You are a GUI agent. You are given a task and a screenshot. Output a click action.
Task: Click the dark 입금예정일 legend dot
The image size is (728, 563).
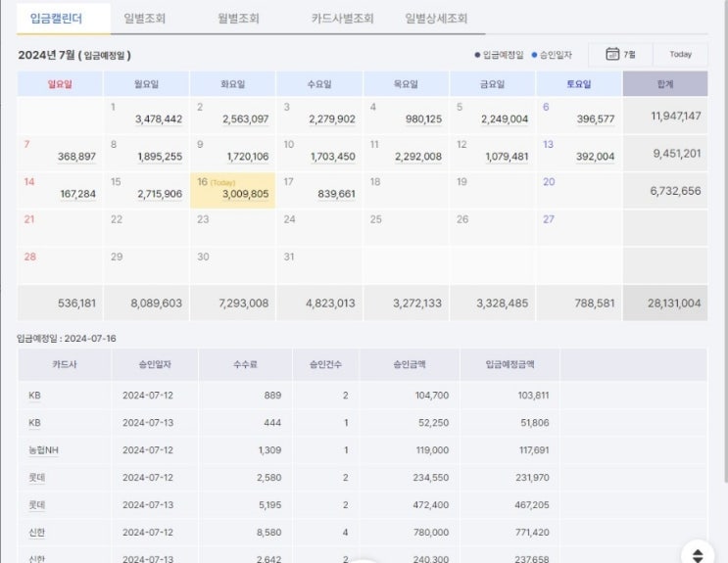[477, 56]
